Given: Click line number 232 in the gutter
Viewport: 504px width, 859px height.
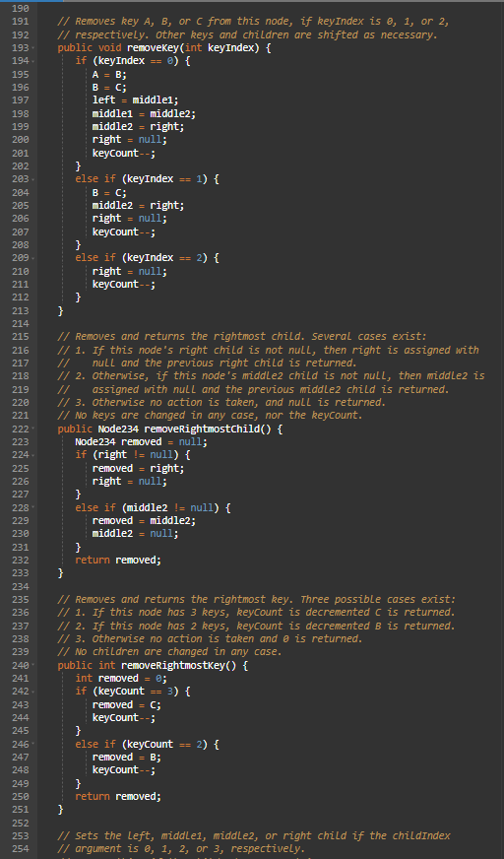Looking at the screenshot, I should pyautogui.click(x=20, y=560).
